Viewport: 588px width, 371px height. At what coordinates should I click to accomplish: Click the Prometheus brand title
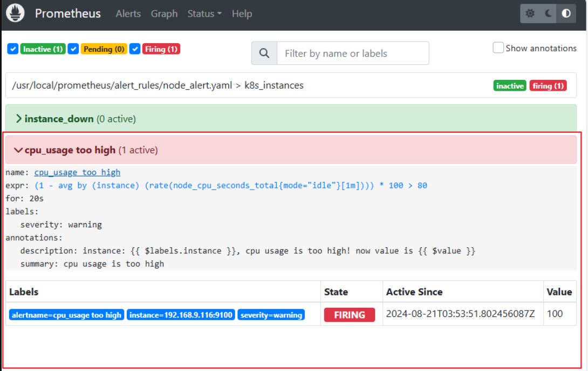coord(68,14)
